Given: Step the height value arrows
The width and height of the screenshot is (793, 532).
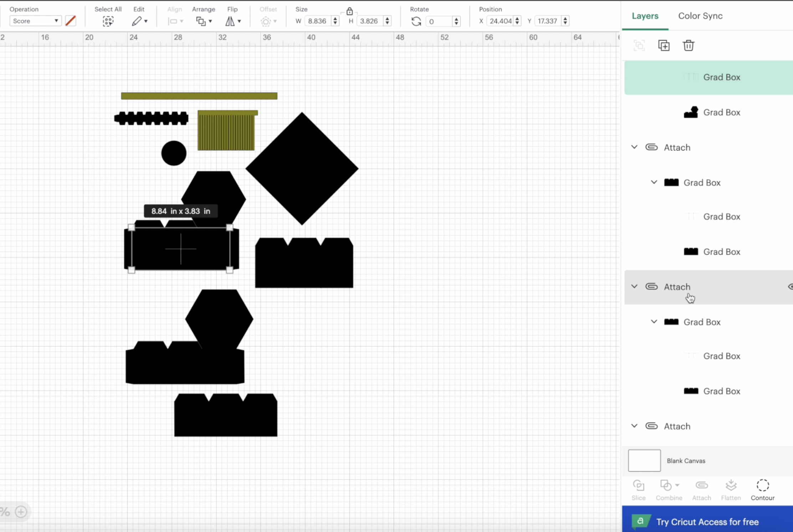Looking at the screenshot, I should coord(387,21).
